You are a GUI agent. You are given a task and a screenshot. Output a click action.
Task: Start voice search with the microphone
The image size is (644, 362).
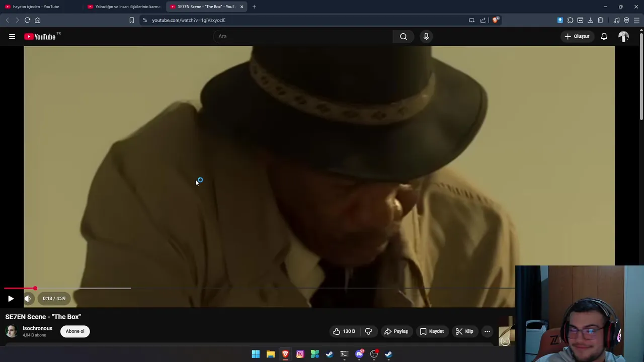pos(426,36)
